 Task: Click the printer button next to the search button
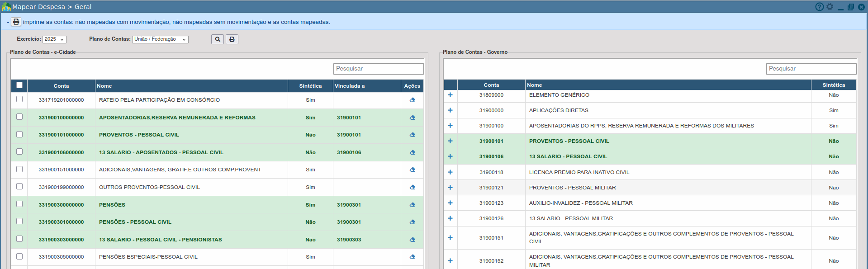coord(232,39)
